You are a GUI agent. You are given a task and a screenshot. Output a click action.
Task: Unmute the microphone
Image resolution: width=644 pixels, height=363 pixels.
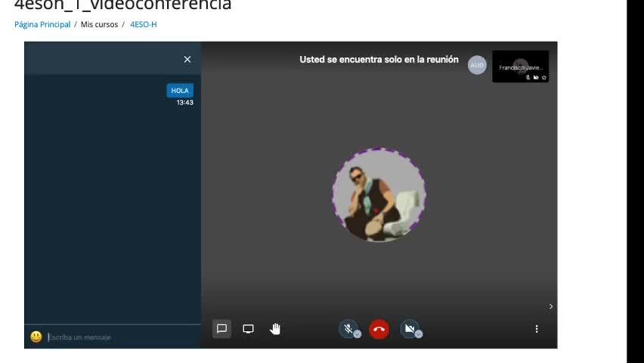(x=348, y=329)
